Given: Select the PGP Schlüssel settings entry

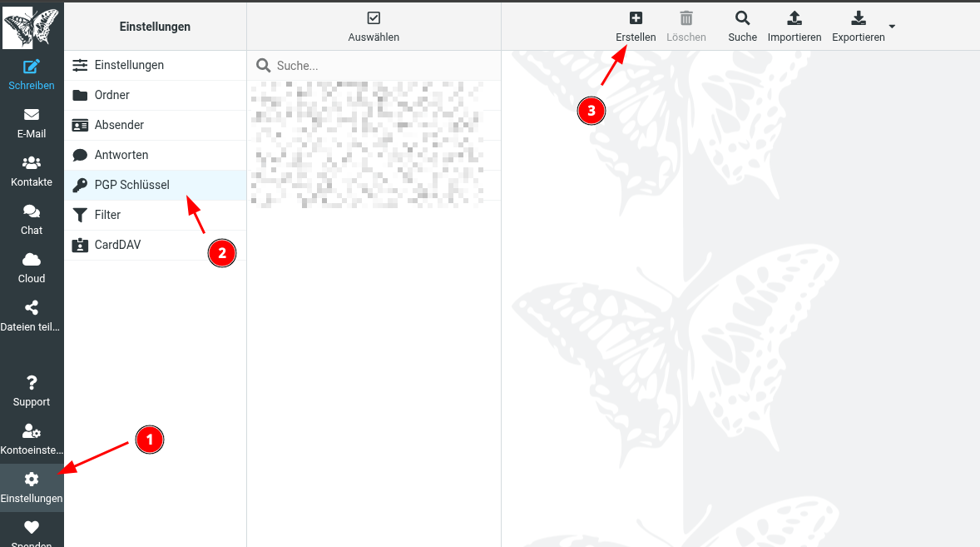Looking at the screenshot, I should pos(155,185).
